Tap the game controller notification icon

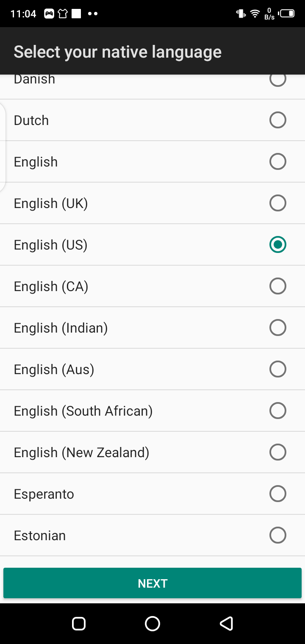pos(49,14)
